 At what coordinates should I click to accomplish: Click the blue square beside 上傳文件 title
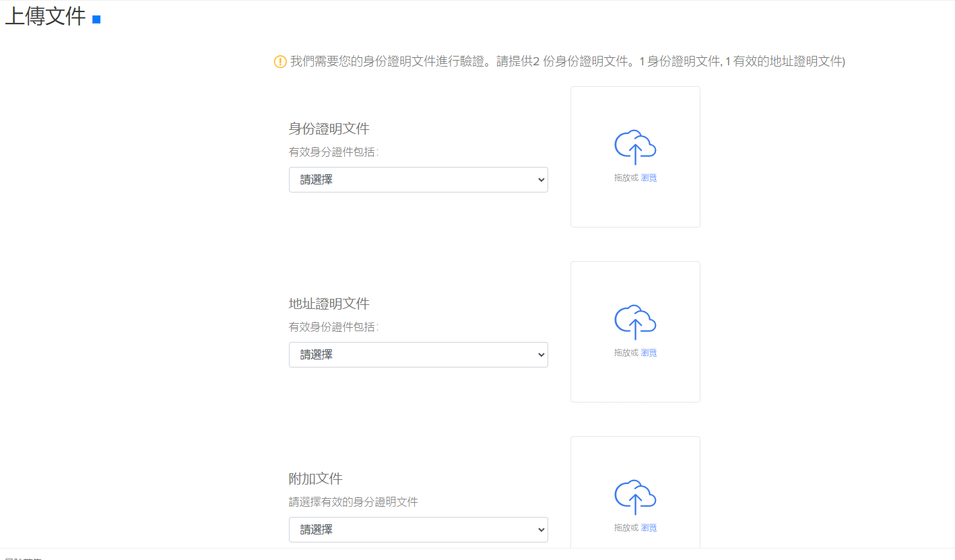click(x=96, y=20)
